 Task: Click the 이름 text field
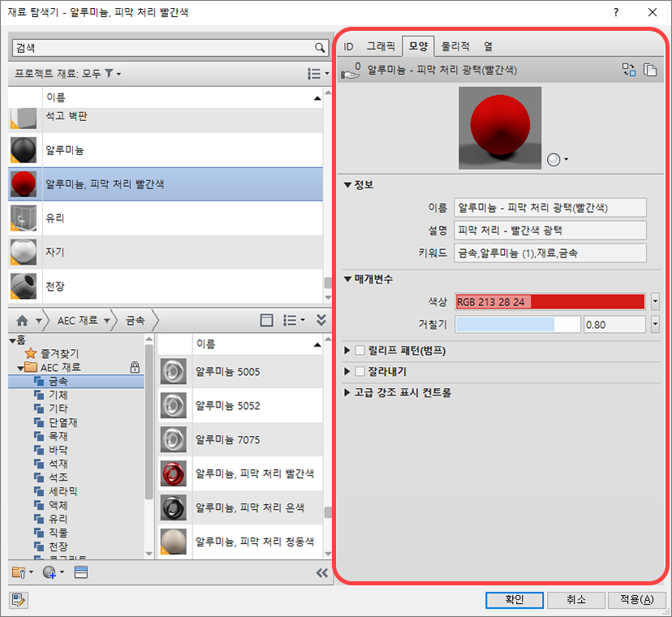[550, 208]
